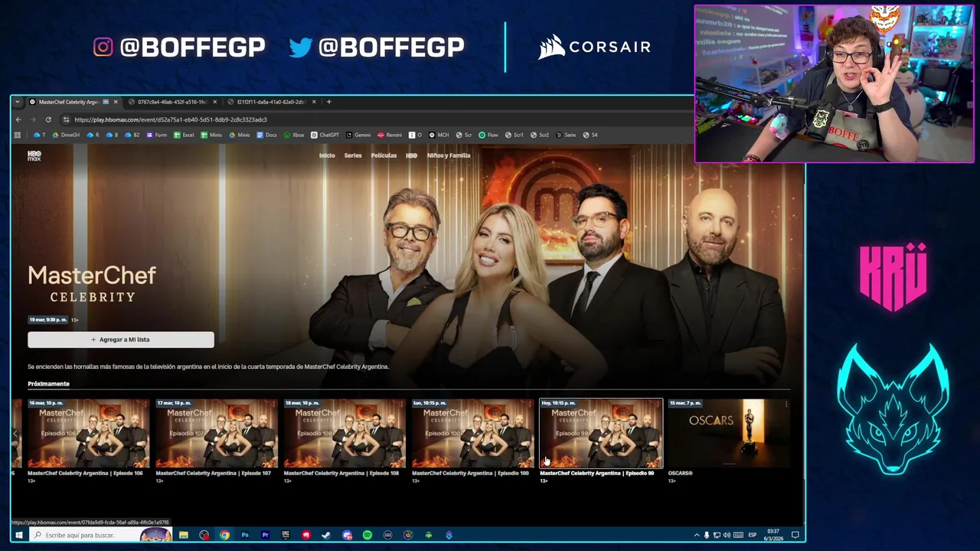Open Películas in HBO Max menu
The image size is (980, 551).
click(384, 155)
